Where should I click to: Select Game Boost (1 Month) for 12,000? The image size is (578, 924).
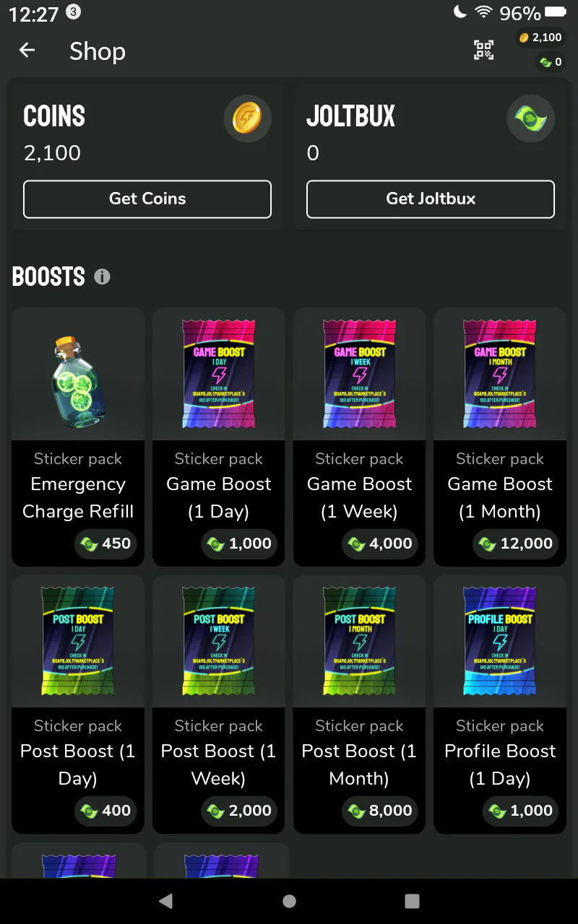click(x=500, y=437)
